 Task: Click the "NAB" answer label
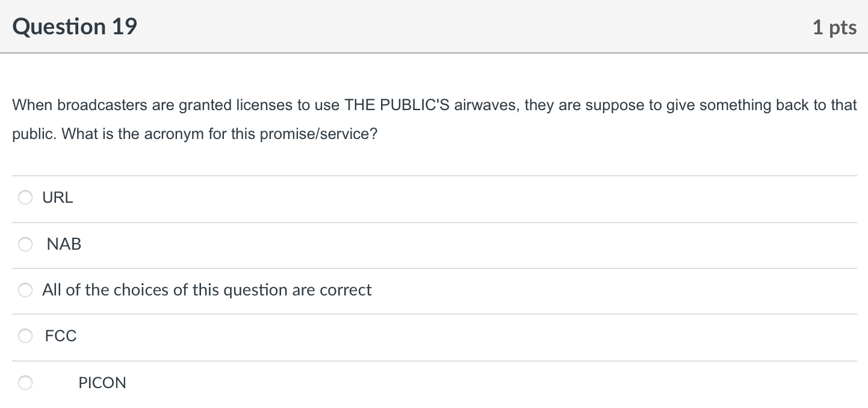[x=64, y=244]
